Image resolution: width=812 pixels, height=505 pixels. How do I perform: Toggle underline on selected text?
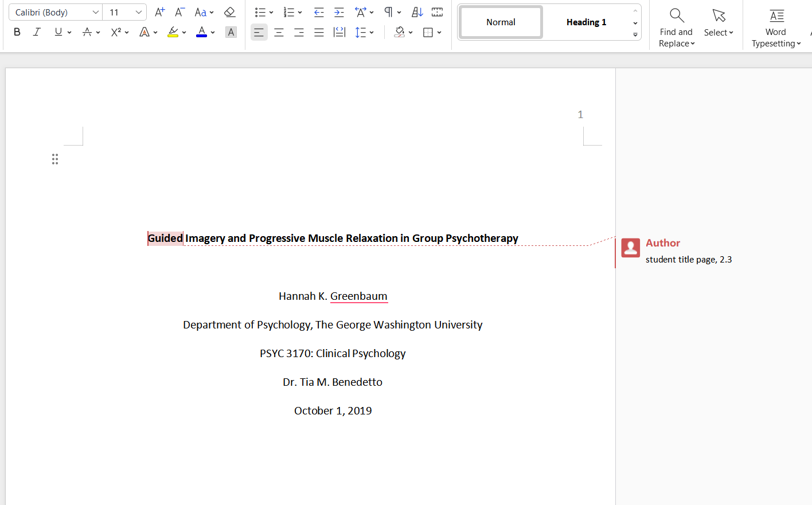58,32
